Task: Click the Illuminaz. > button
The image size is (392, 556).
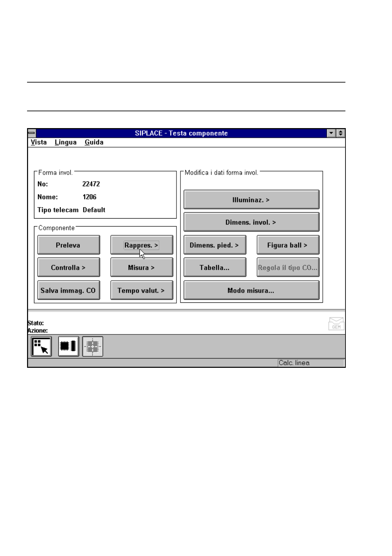Action: [x=251, y=200]
